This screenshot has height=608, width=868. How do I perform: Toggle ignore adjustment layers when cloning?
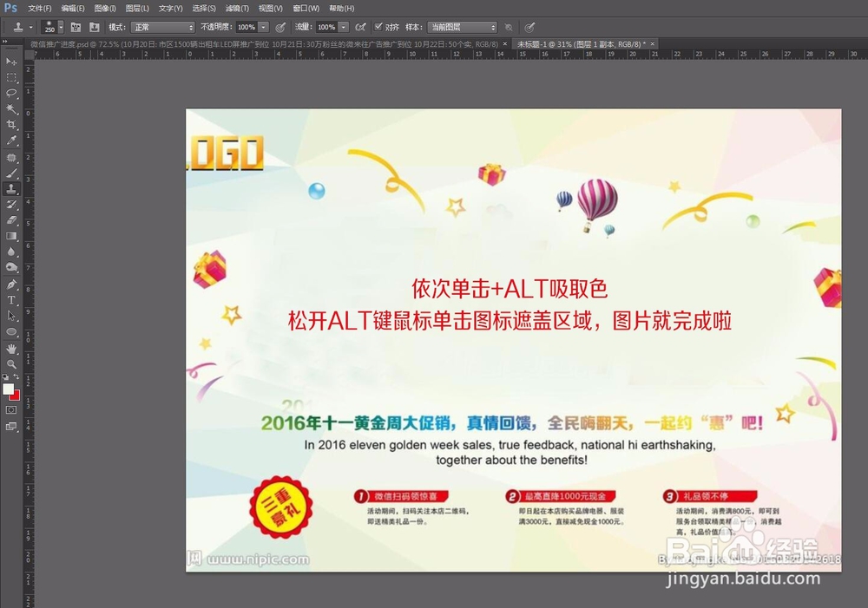(x=509, y=27)
